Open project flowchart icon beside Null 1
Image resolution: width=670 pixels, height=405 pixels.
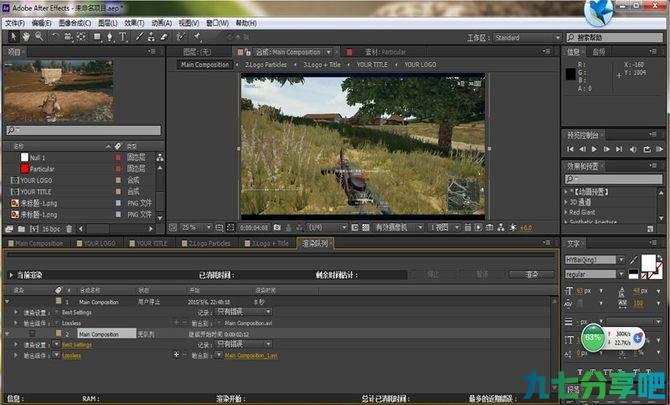[160, 158]
